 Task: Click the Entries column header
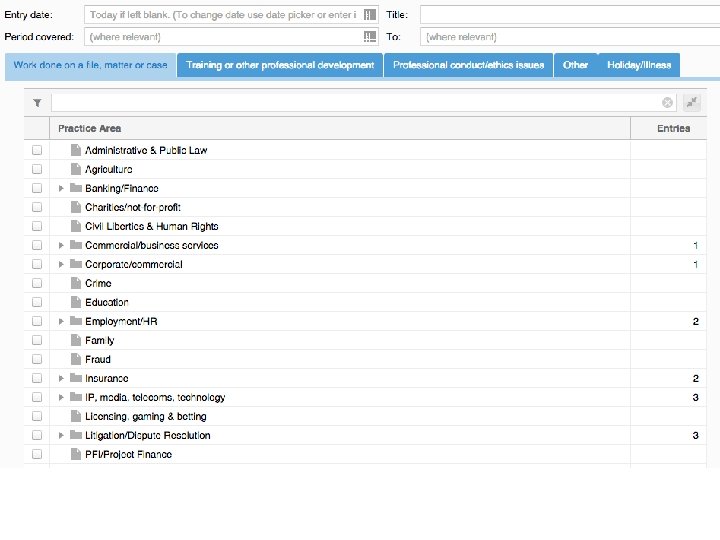pyautogui.click(x=673, y=128)
